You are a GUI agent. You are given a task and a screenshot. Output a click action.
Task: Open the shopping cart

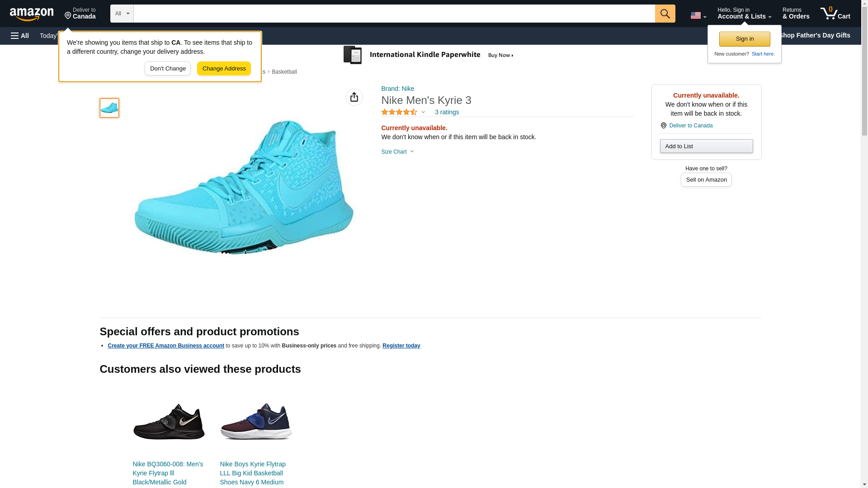[x=835, y=14]
